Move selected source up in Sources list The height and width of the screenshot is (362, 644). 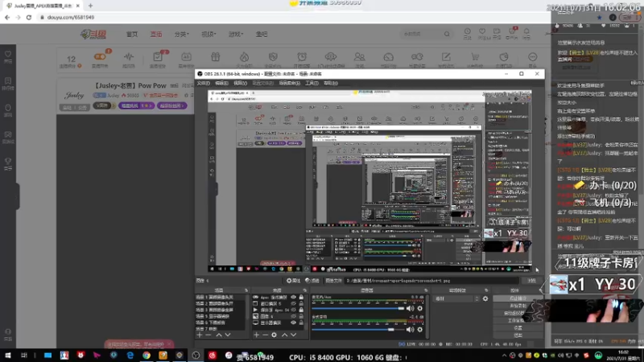pos(284,335)
